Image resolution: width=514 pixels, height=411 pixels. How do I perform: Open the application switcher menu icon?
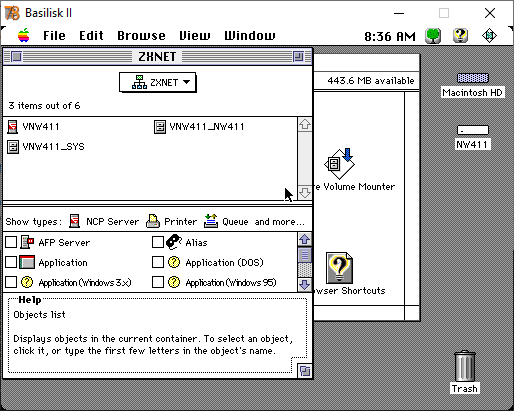coord(489,36)
